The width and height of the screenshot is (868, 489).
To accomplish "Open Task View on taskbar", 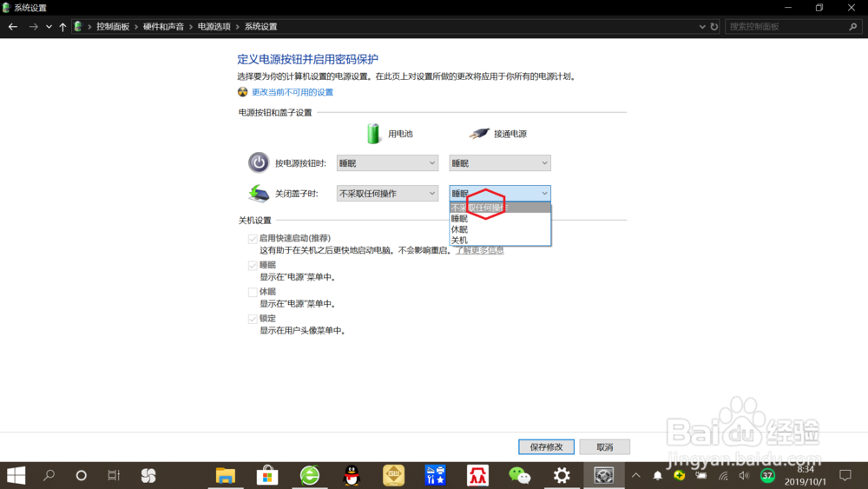I will pyautogui.click(x=114, y=475).
